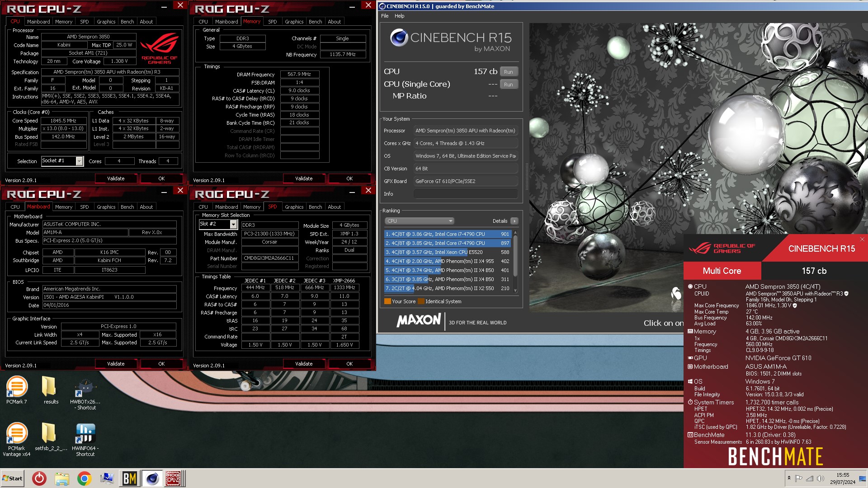Viewport: 868px width, 488px height.
Task: Click the Memory section icon in BenchMate
Action: 690,331
